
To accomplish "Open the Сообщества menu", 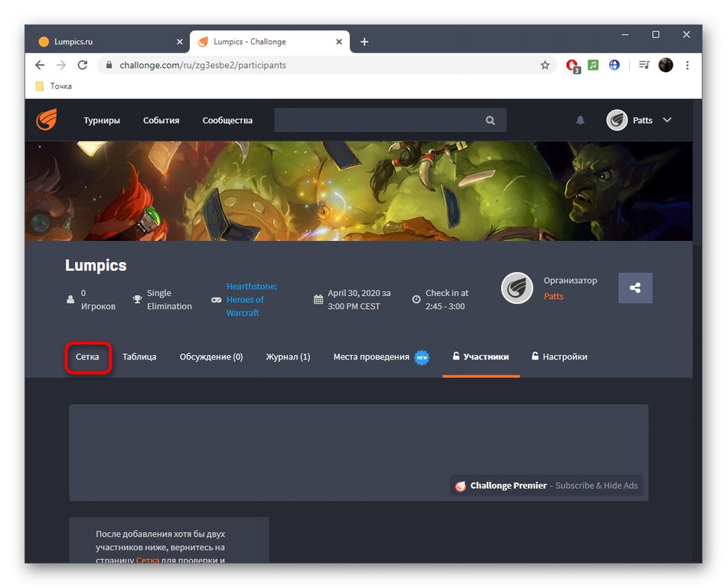I will coord(227,121).
